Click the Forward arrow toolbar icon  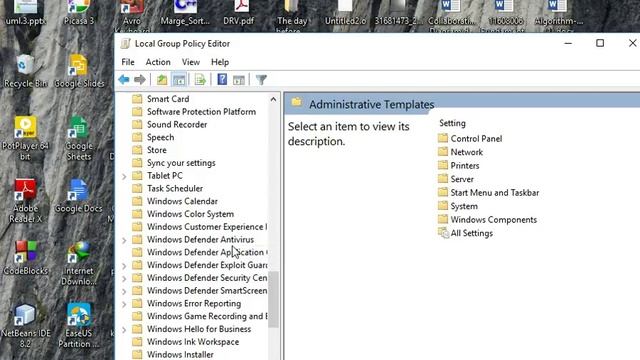coord(140,80)
